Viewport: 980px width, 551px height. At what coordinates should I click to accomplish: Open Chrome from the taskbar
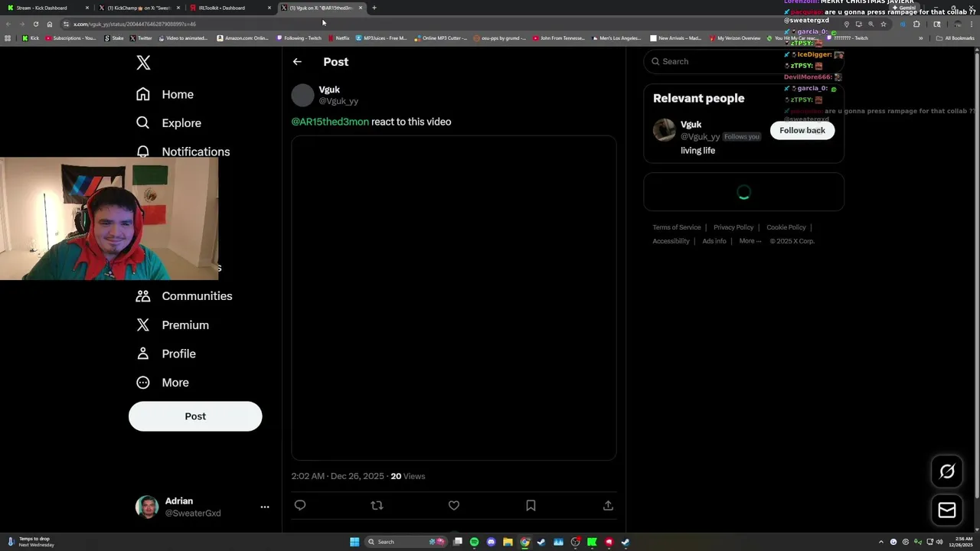pyautogui.click(x=524, y=542)
